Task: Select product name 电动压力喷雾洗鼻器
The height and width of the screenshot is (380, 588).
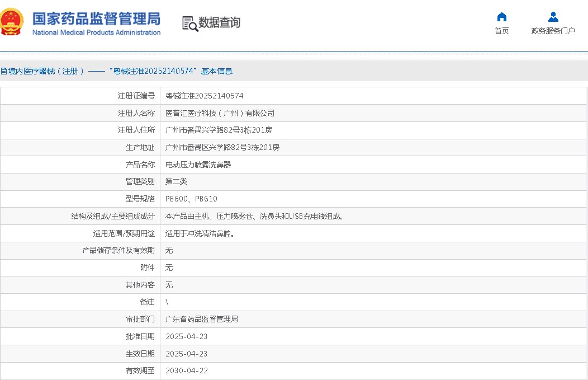Action: [198, 165]
